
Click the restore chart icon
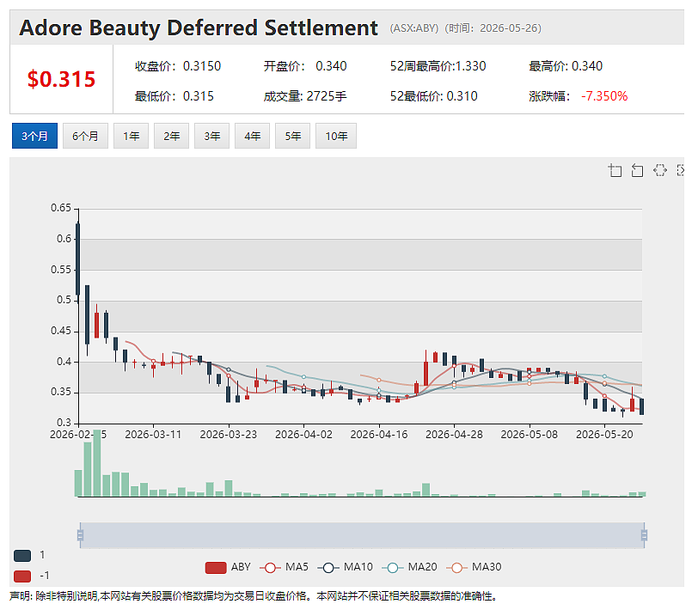pos(659,170)
